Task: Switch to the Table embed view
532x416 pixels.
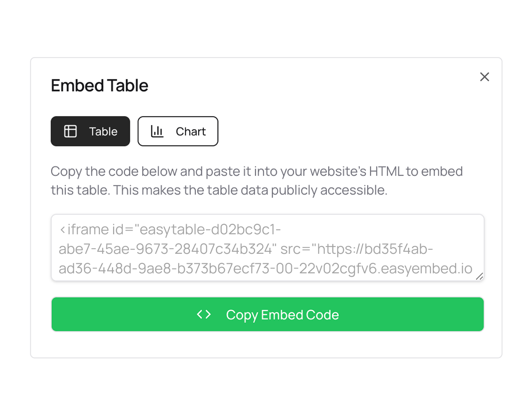Action: point(90,131)
